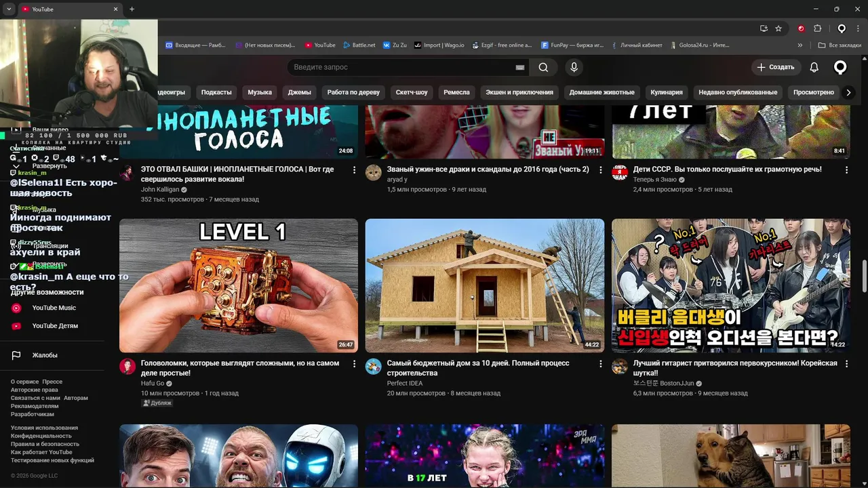
Task: Open ayad y channel avatar
Action: click(373, 173)
